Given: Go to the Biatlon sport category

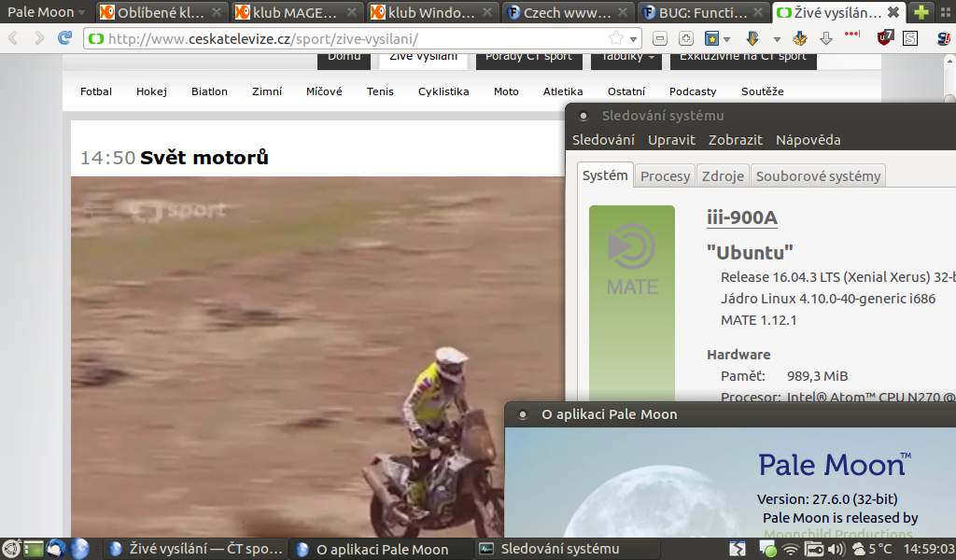Looking at the screenshot, I should click(209, 91).
